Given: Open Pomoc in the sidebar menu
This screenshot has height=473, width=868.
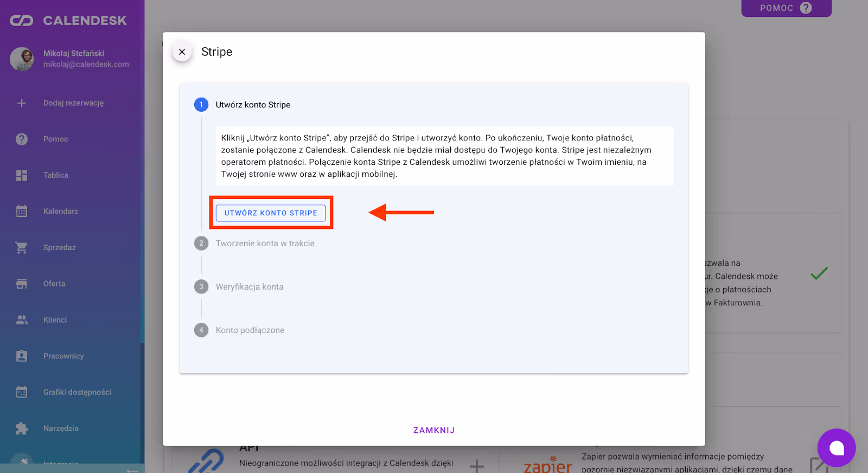Looking at the screenshot, I should point(55,139).
